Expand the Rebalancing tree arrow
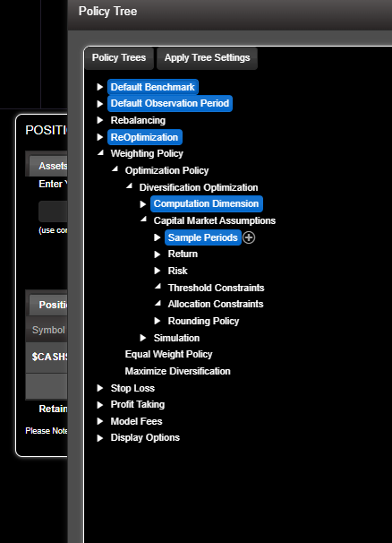The image size is (392, 543). [100, 120]
